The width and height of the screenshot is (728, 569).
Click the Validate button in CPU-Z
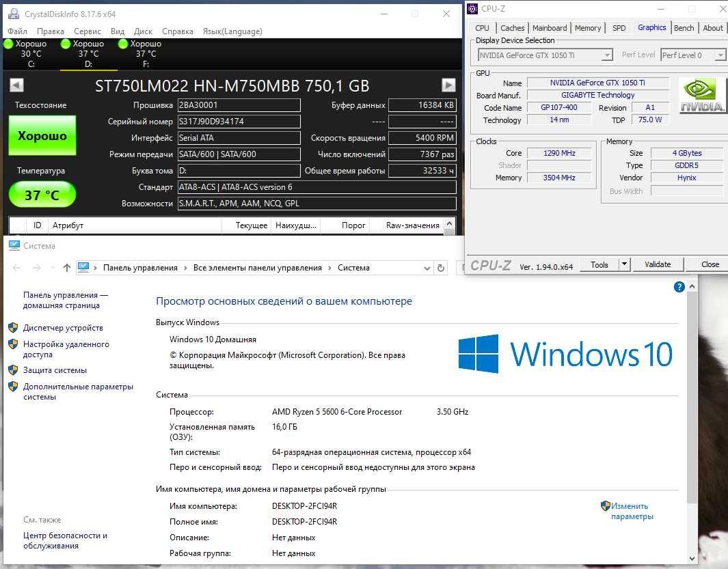click(658, 264)
